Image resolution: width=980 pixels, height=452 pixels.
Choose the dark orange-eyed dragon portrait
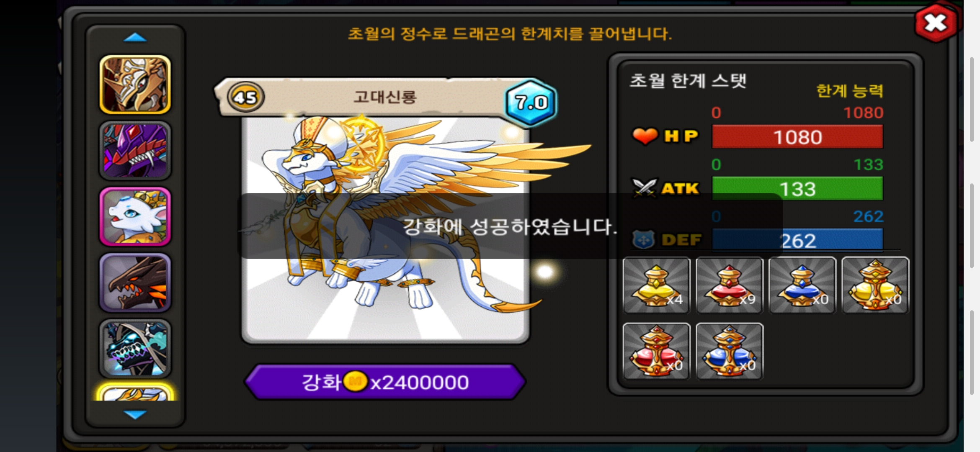[x=135, y=282]
